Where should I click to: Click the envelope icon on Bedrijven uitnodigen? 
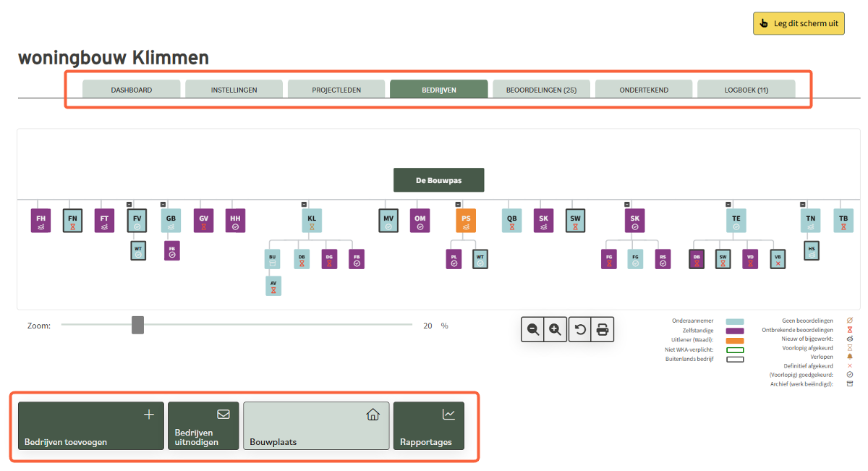tap(224, 415)
